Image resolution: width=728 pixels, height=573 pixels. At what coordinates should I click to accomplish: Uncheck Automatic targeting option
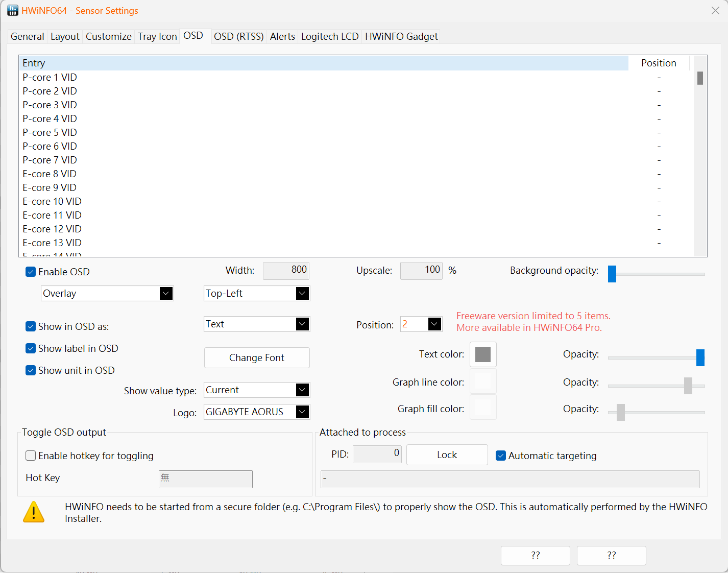[501, 456]
